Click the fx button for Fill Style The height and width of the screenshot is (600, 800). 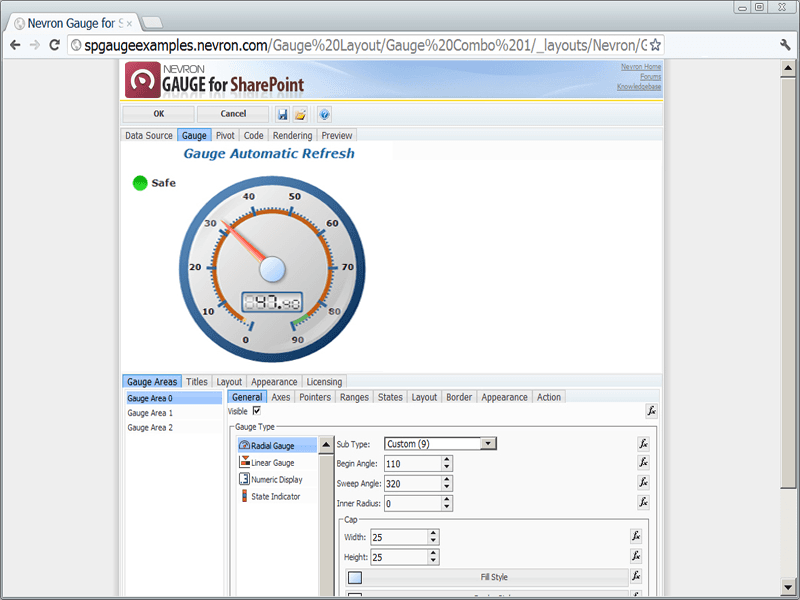pos(636,576)
